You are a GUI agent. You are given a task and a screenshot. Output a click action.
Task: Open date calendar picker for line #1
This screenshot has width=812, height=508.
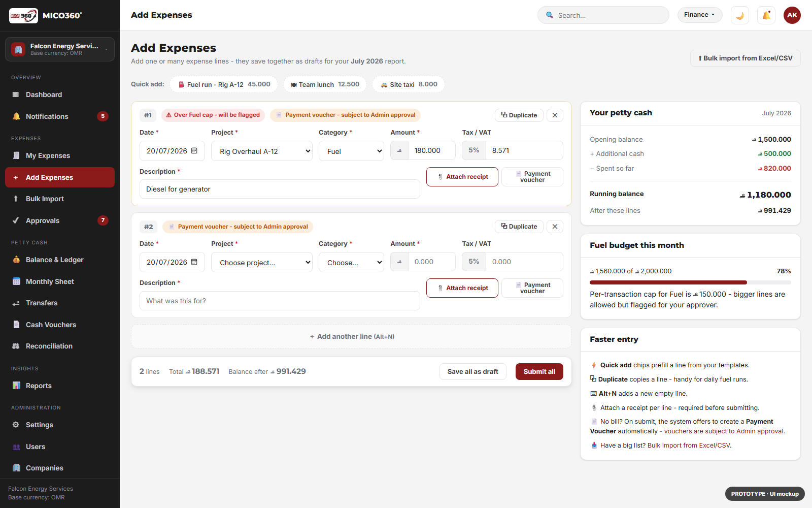(194, 151)
